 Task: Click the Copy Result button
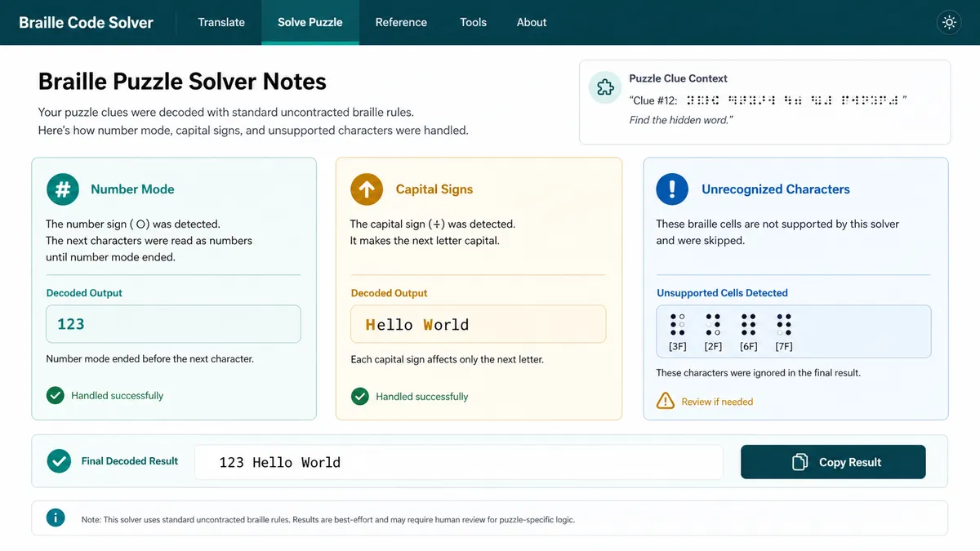tap(833, 462)
